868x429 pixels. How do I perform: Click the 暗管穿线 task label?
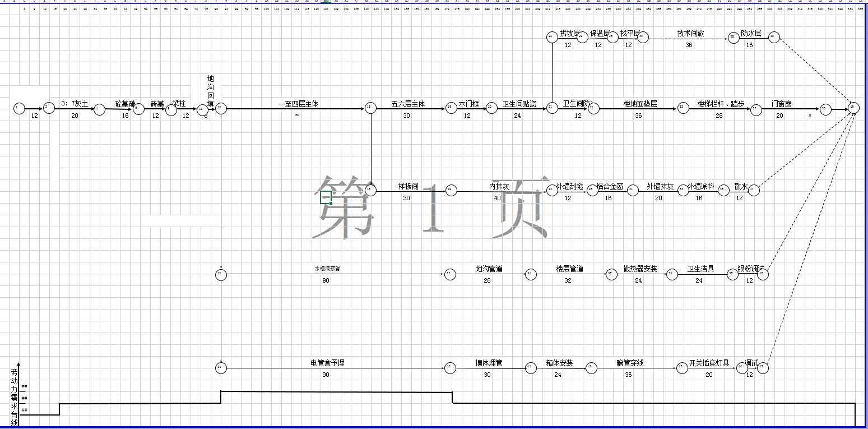[x=630, y=363]
